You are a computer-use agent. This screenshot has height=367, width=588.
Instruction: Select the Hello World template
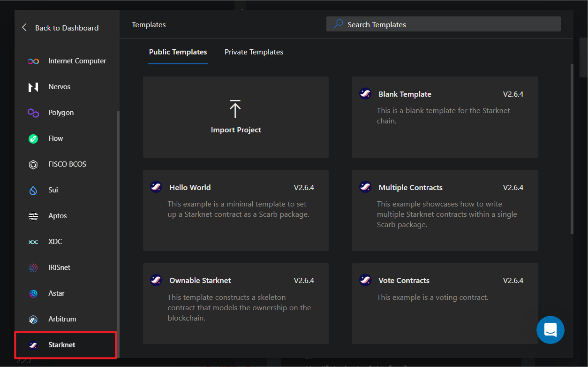coord(235,210)
